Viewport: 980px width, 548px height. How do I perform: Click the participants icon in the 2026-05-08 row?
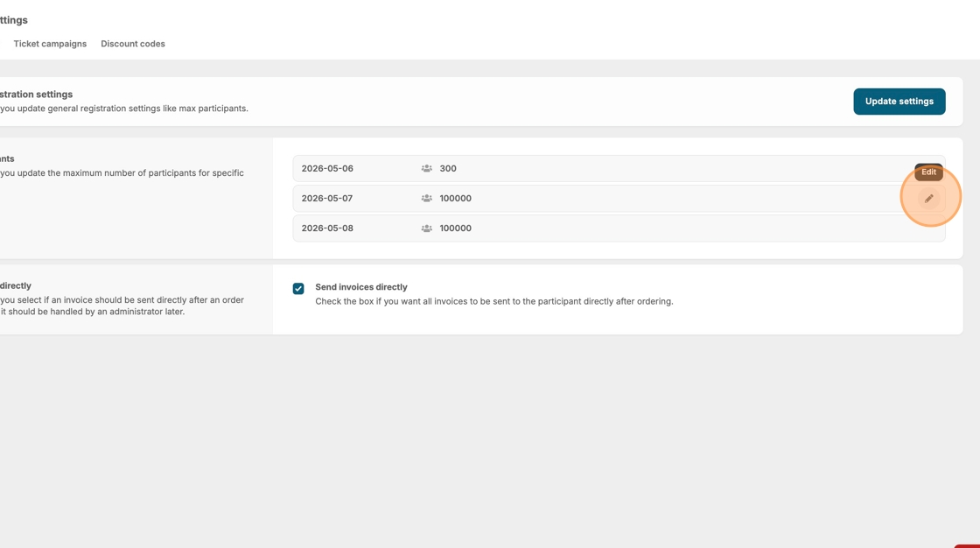(427, 228)
